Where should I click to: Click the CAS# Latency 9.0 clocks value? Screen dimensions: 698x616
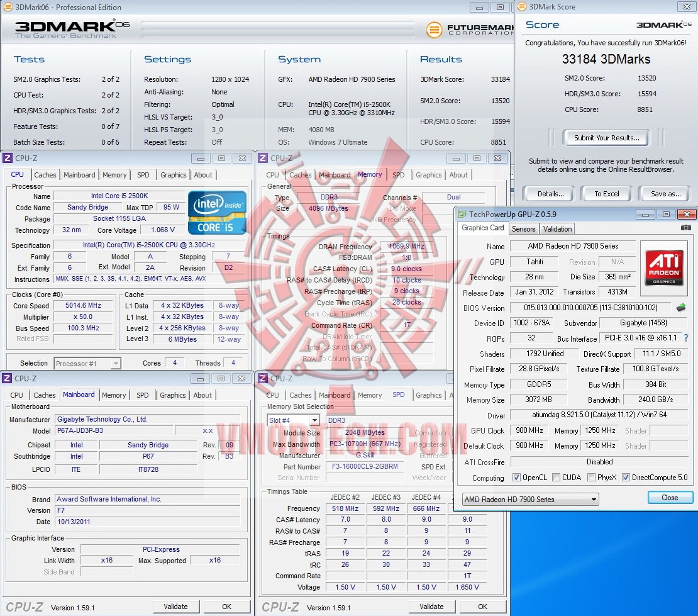click(406, 269)
